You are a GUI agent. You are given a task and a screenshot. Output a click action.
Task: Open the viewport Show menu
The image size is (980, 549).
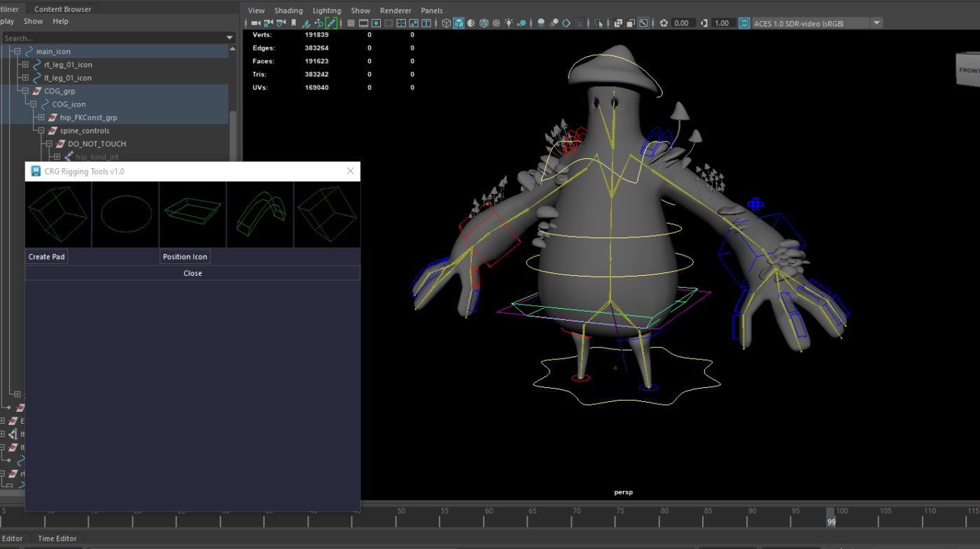pos(360,11)
